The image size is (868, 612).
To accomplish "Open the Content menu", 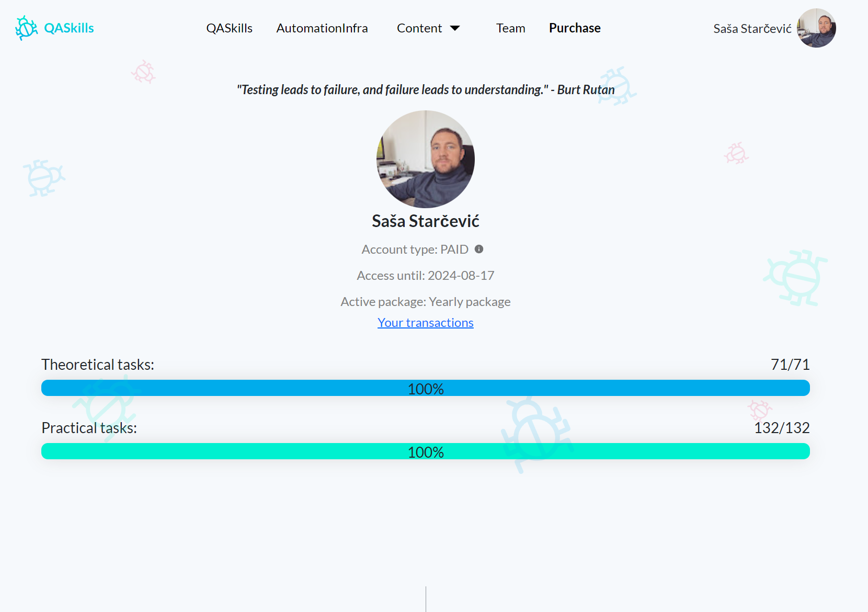I will (419, 28).
